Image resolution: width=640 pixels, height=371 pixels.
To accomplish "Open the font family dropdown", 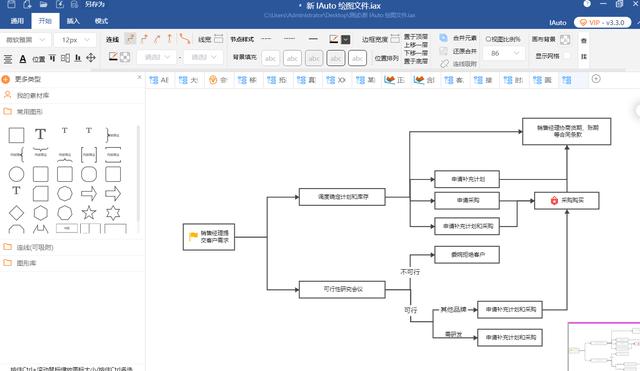I will (26, 40).
